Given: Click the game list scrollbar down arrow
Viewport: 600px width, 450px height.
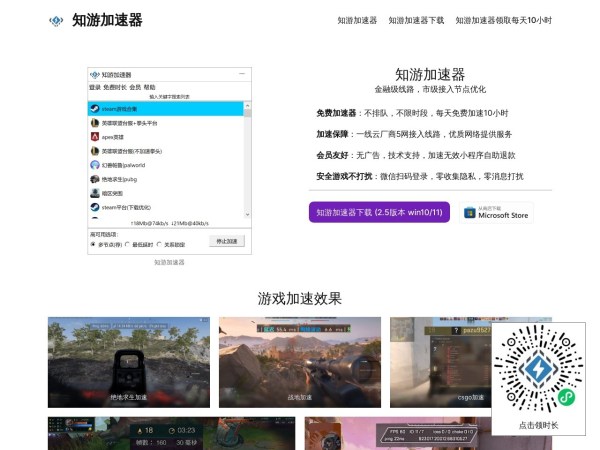Looking at the screenshot, I should tap(247, 215).
